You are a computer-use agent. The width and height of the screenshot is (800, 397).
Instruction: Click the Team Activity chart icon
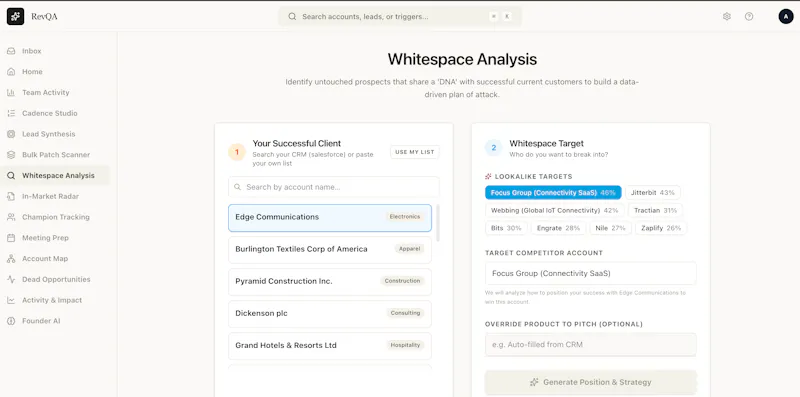(11, 93)
